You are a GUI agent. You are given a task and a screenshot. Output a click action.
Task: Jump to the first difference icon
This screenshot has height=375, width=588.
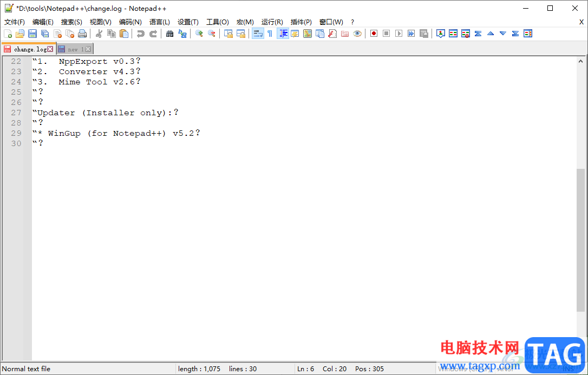click(478, 34)
